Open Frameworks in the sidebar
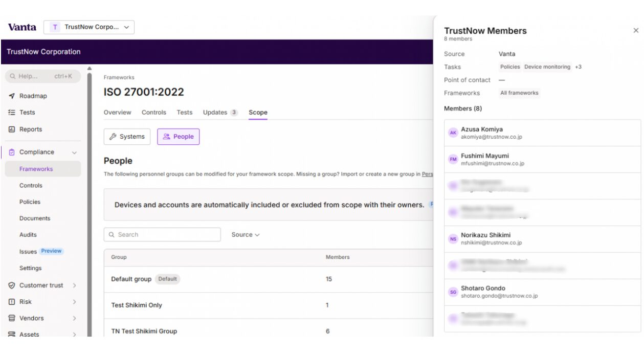The height and width of the screenshot is (353, 644). [43, 169]
